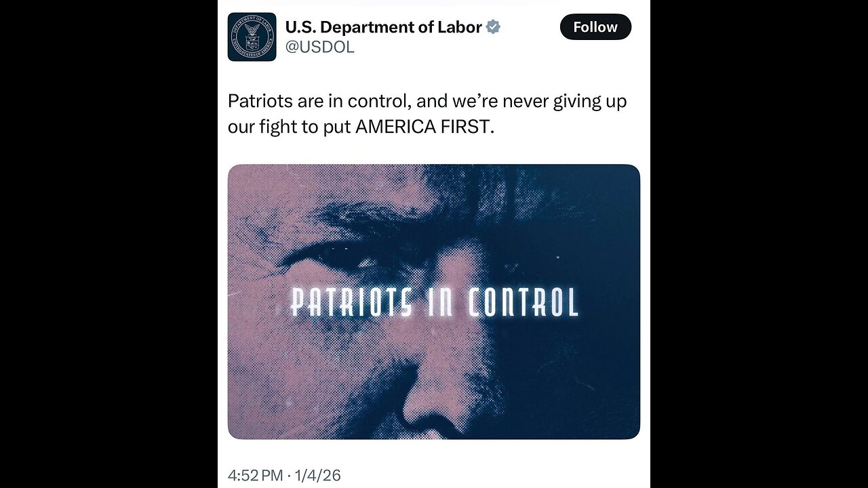Click the black letterbox bar left of the post

pyautogui.click(x=108, y=244)
